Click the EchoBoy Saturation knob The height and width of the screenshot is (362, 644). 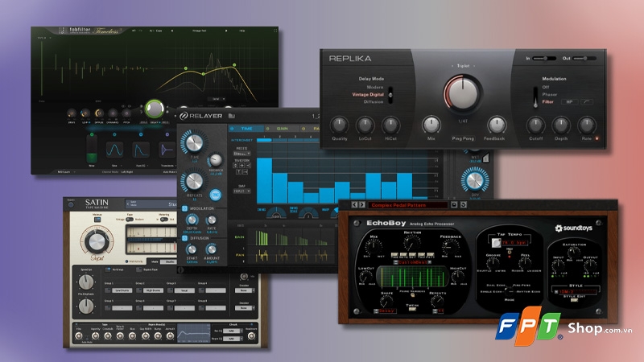pyautogui.click(x=574, y=251)
